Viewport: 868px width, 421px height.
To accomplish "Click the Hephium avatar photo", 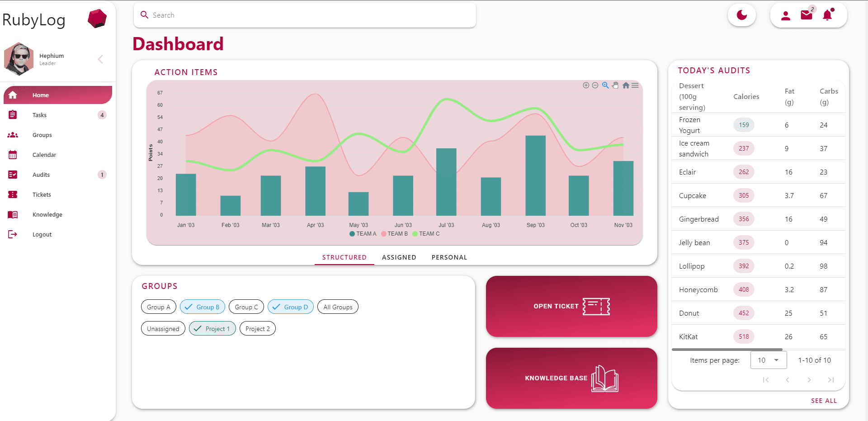I will pos(19,59).
